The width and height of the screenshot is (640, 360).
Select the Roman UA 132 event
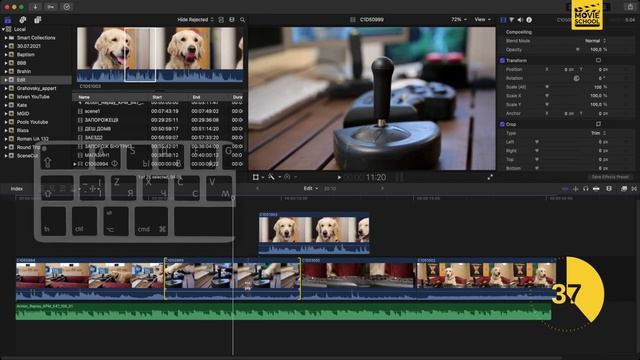click(x=33, y=139)
